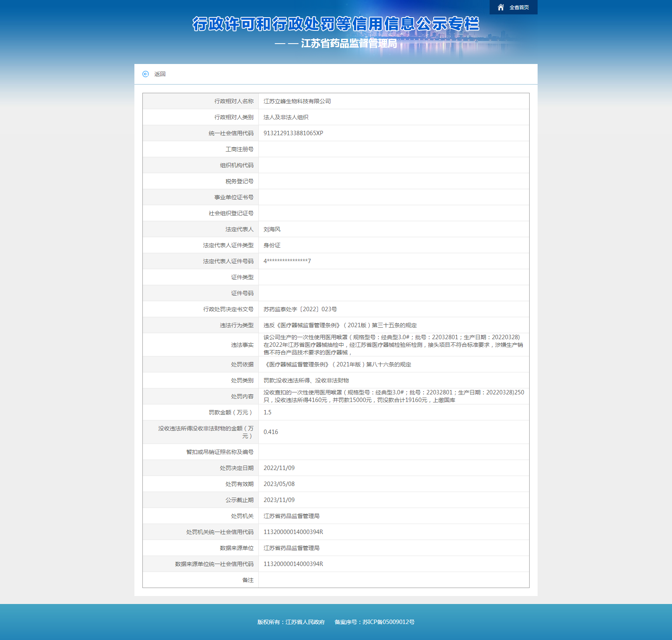Click credit code 9132129133881065XP cell
Image resolution: width=672 pixels, height=640 pixels.
(x=294, y=133)
